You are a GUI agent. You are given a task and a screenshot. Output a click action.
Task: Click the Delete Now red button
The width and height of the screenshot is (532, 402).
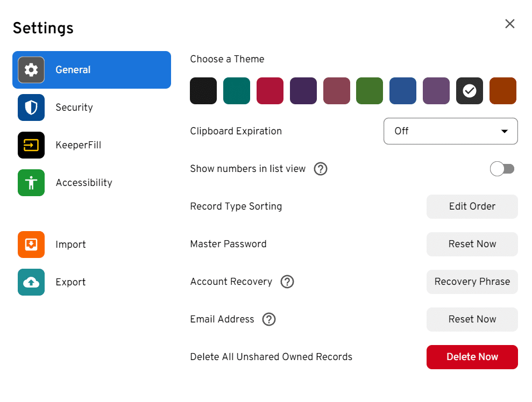[x=472, y=357]
